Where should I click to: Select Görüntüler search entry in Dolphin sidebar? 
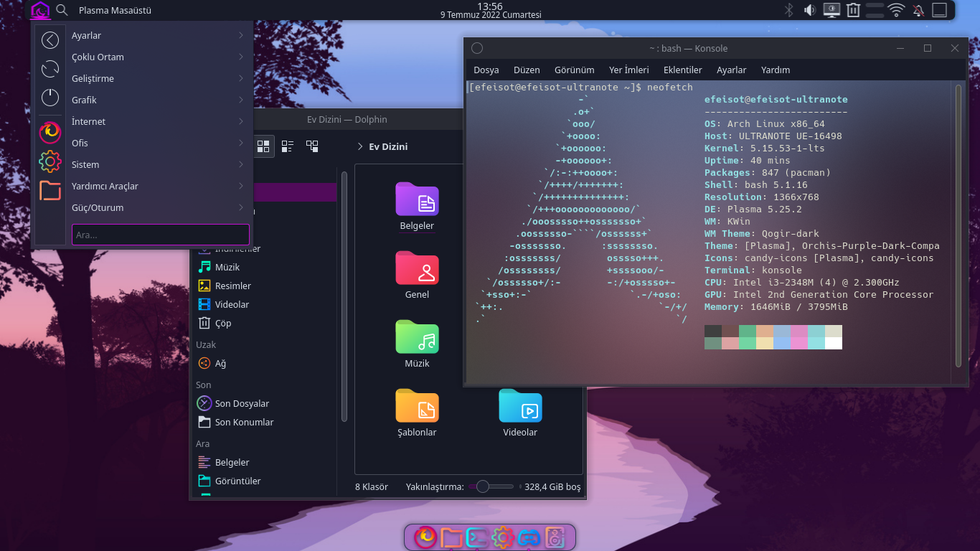tap(237, 481)
